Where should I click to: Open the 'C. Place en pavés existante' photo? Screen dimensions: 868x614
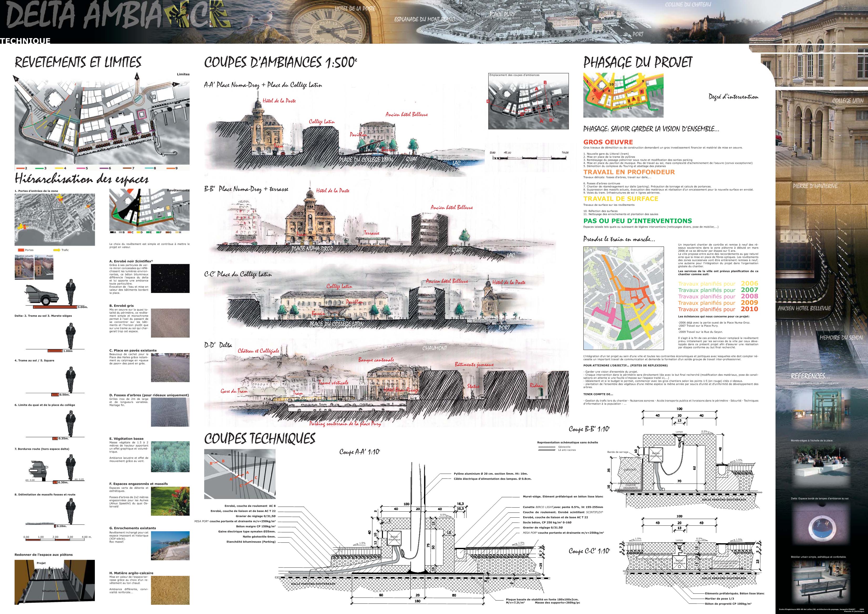[x=170, y=368]
